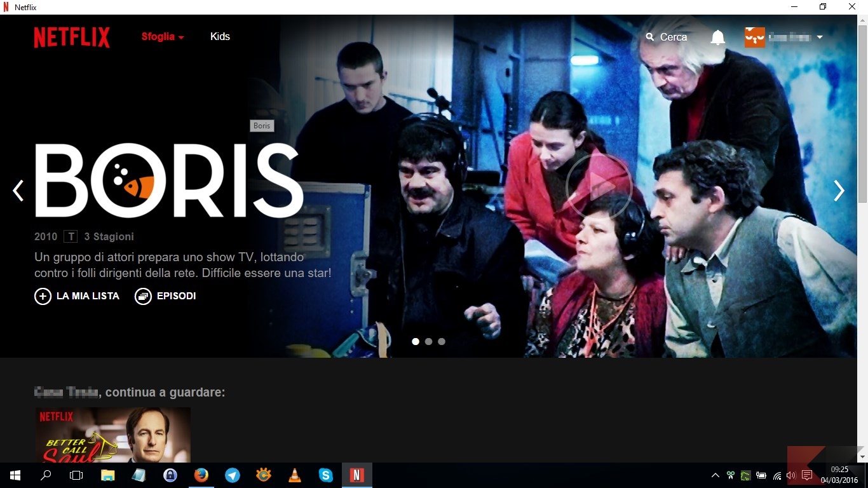Add Boris to La Mia Lista

click(x=77, y=296)
